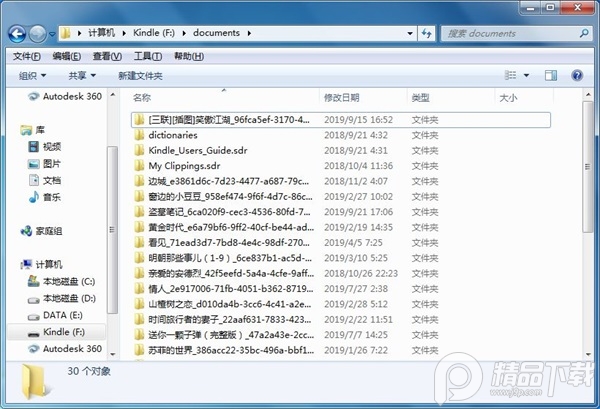The image size is (600, 409).
Task: Open the 工具(T) menu
Action: coord(147,56)
